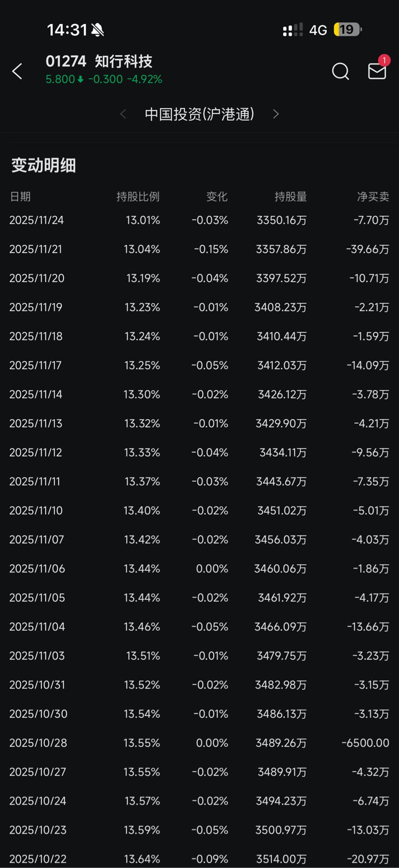This screenshot has height=868, width=399.
Task: Open the messages envelope icon
Action: (x=377, y=71)
